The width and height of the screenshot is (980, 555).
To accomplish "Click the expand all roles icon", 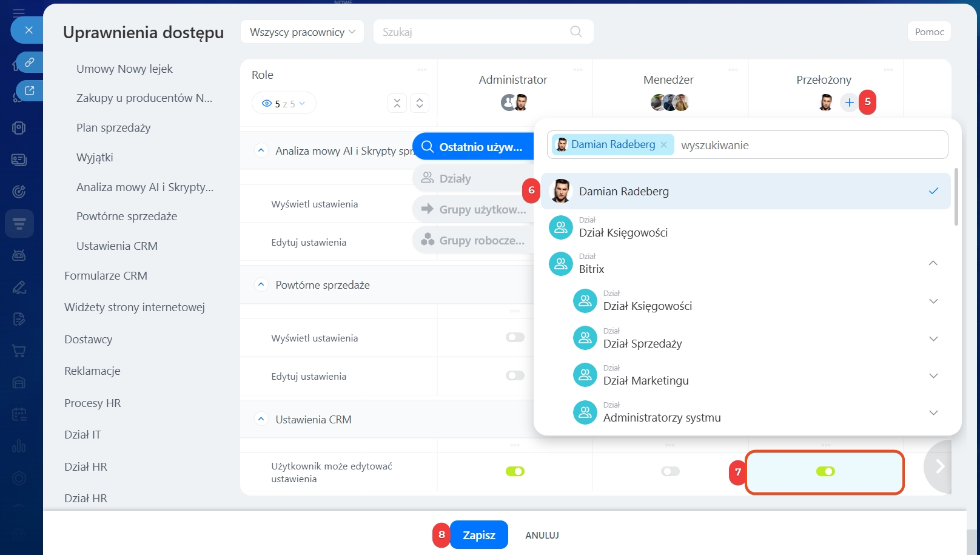I will tap(420, 103).
